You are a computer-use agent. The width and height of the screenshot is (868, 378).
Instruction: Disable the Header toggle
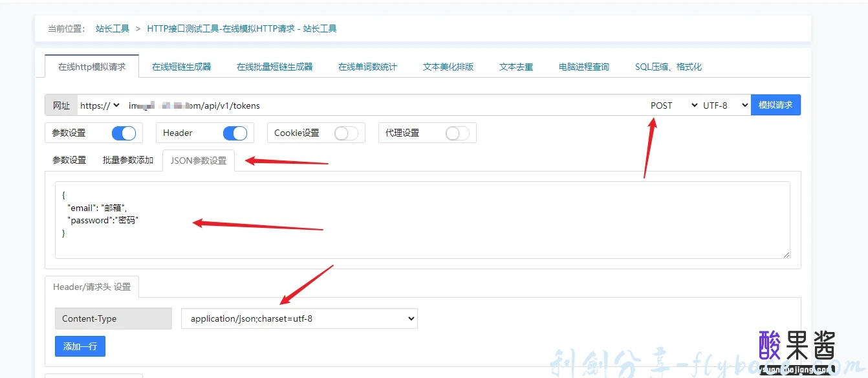[235, 133]
